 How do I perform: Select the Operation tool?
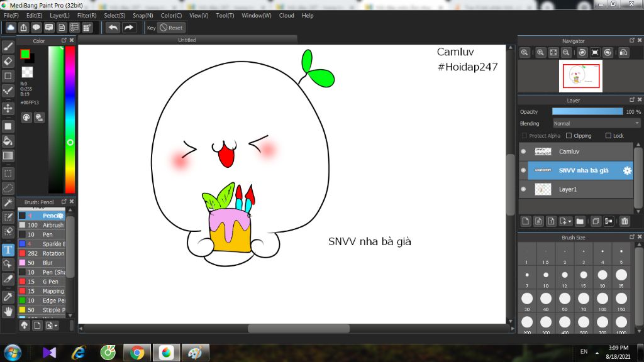[8, 264]
